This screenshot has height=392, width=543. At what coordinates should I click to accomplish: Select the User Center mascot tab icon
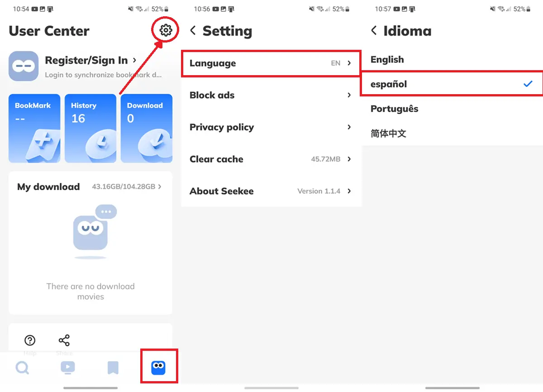158,368
